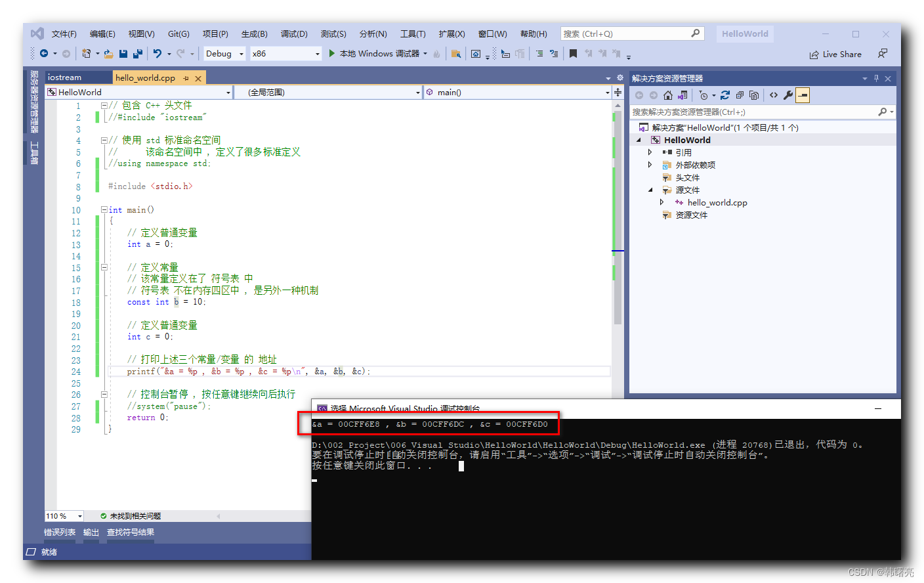Click the Find in Files icon

point(455,54)
